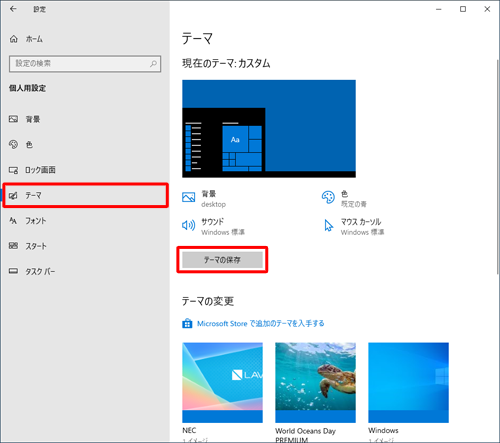Open the フォント sidebar menu item

(85, 221)
